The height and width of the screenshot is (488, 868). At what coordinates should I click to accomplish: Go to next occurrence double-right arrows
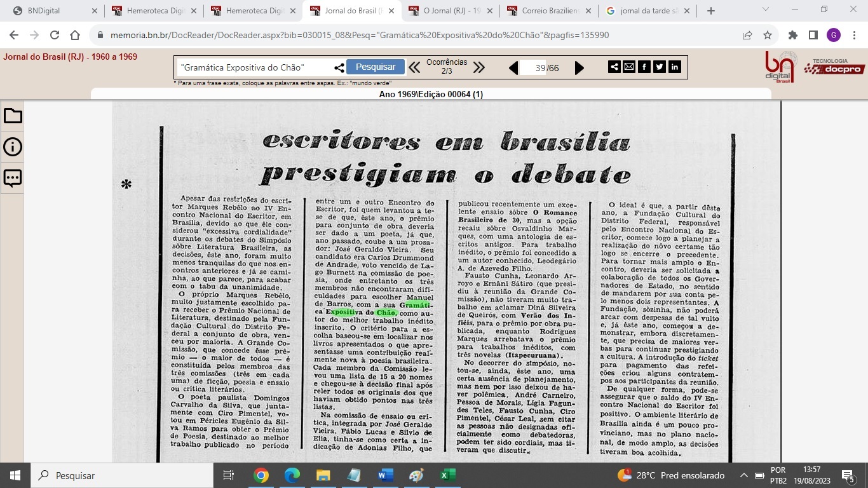(478, 67)
